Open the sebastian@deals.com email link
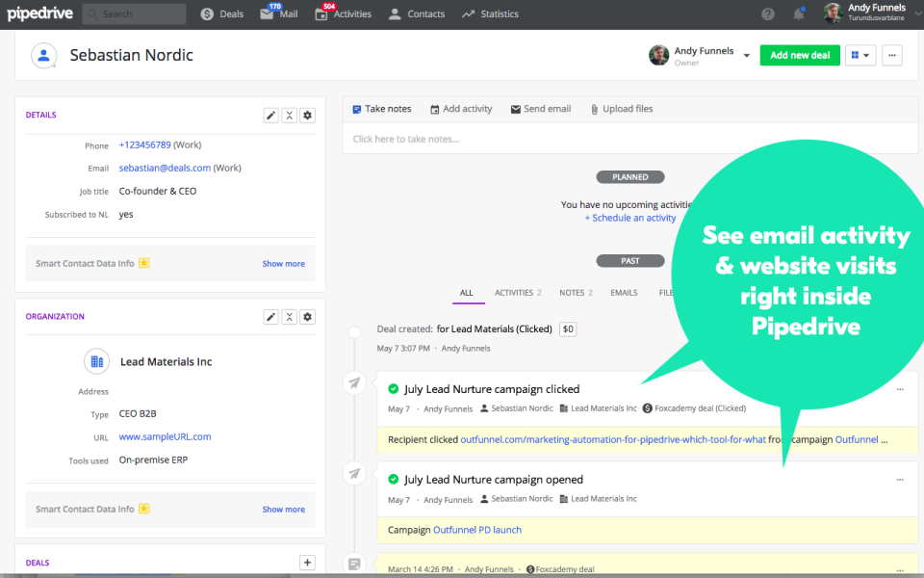This screenshot has width=924, height=578. 165,168
